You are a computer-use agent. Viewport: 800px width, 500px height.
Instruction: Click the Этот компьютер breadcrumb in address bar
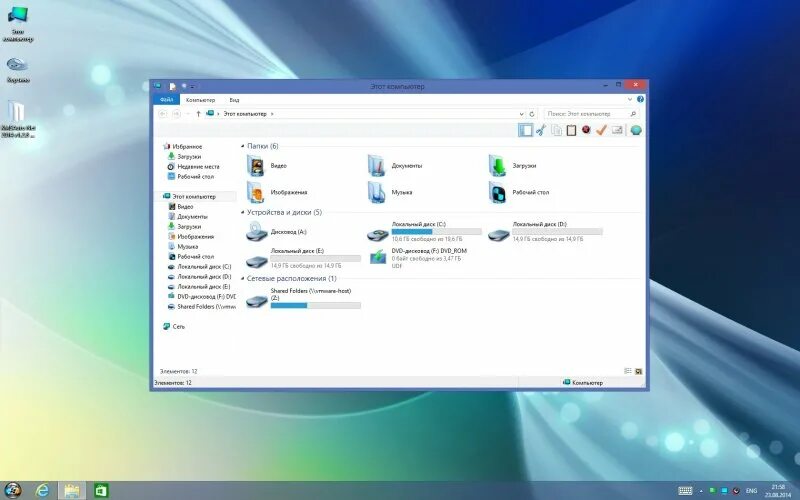(x=245, y=114)
